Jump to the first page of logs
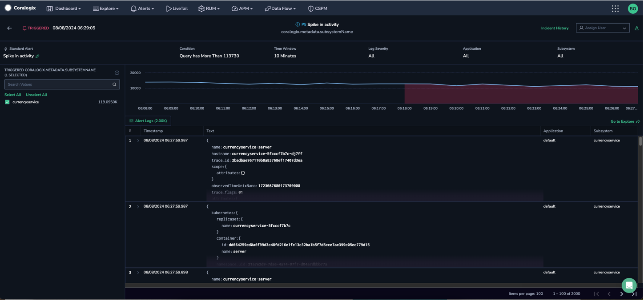Image resolution: width=644 pixels, height=301 pixels. 597,294
